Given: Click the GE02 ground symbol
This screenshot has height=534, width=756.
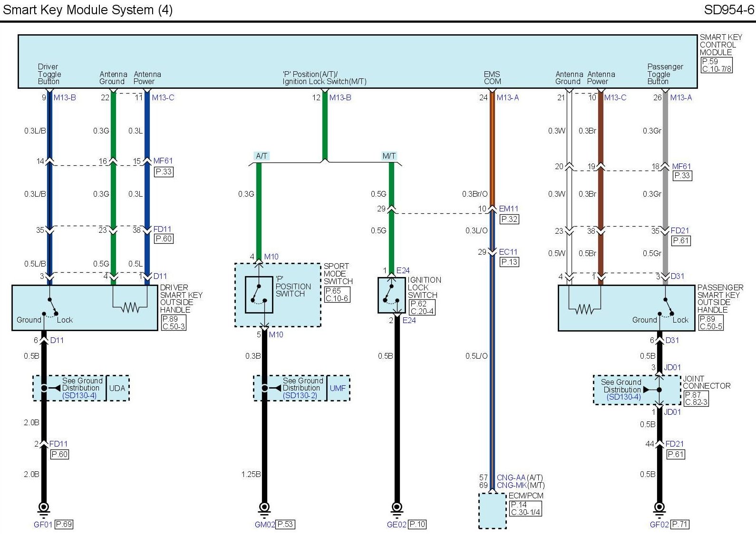Looking at the screenshot, I should [397, 509].
